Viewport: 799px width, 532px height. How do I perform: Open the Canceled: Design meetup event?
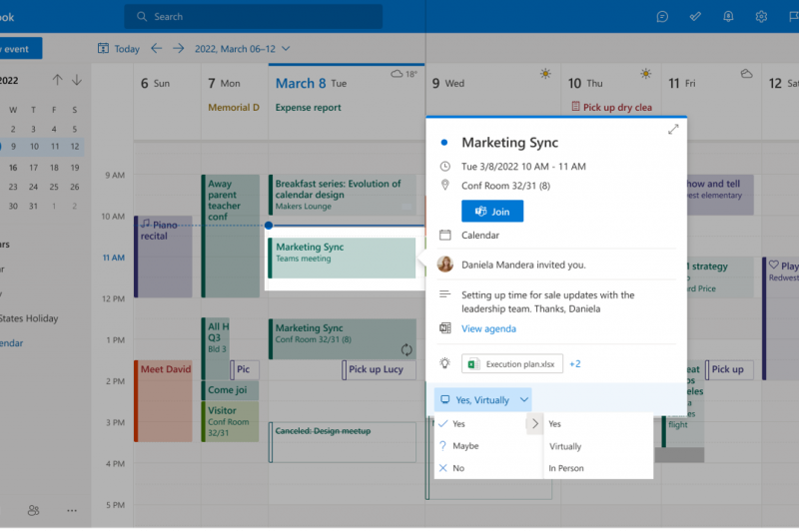pos(343,442)
